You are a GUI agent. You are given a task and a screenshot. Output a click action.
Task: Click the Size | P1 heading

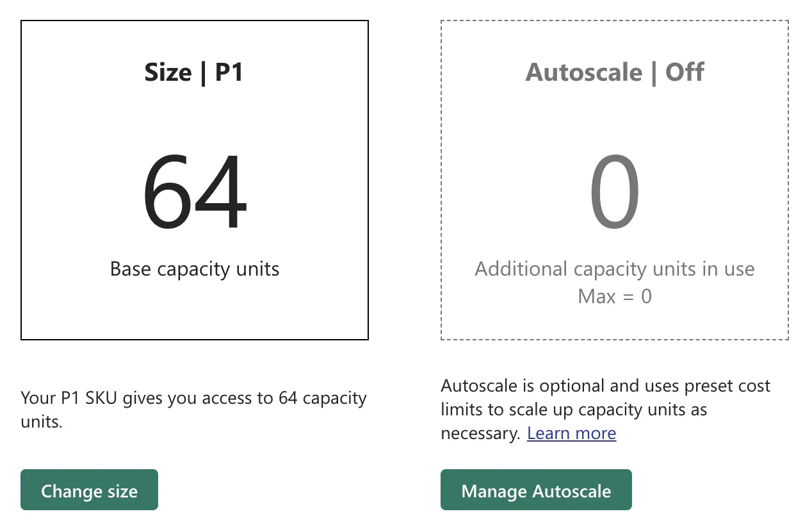coord(194,72)
